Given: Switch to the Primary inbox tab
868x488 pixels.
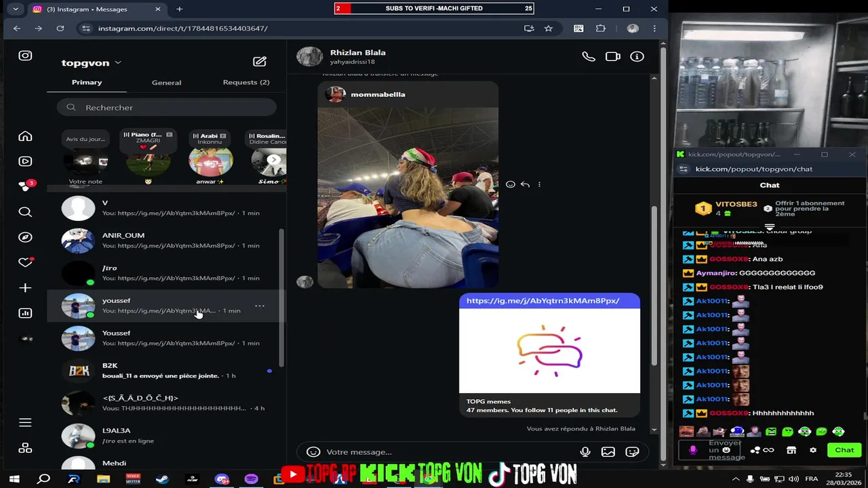Looking at the screenshot, I should [87, 82].
